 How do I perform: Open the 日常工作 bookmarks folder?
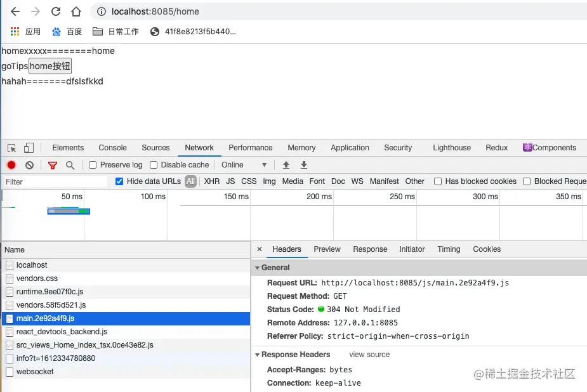[x=115, y=32]
